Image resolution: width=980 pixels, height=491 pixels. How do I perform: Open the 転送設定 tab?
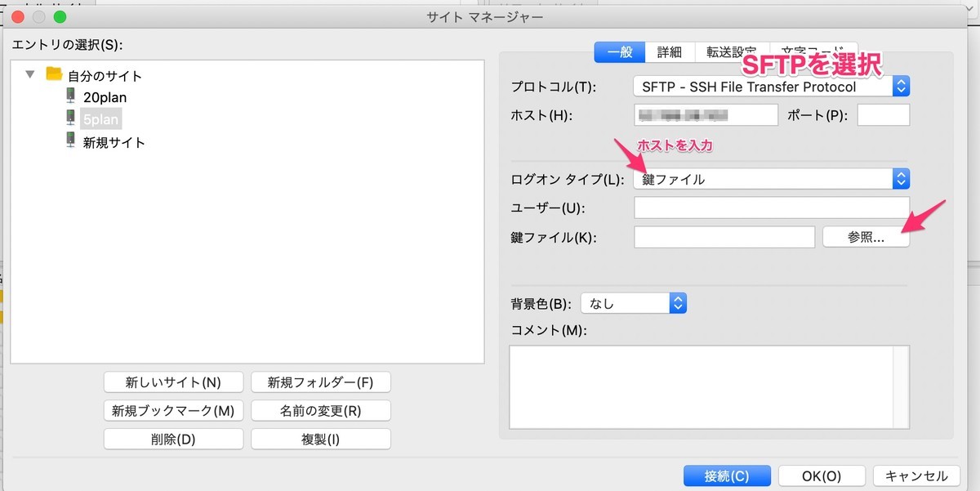pyautogui.click(x=732, y=51)
